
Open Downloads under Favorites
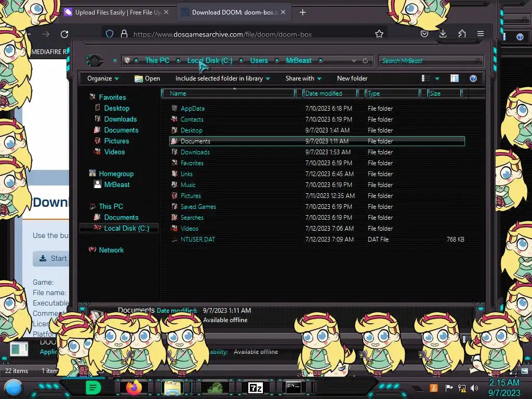pos(121,119)
